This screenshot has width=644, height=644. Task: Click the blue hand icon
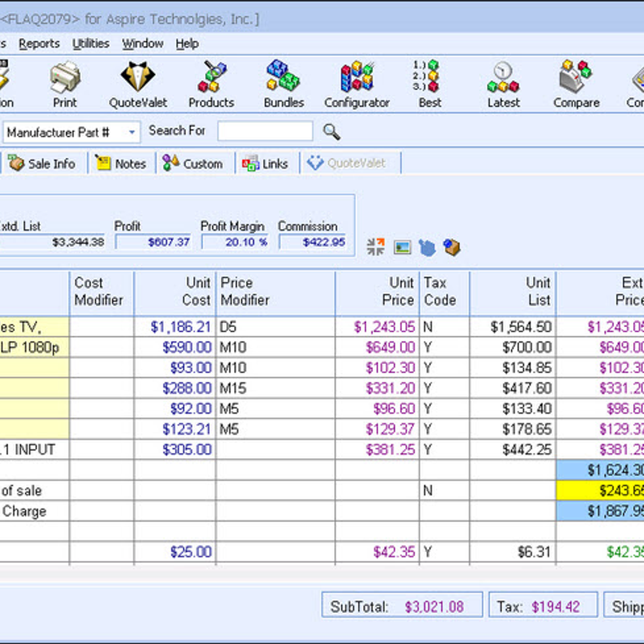tap(427, 248)
